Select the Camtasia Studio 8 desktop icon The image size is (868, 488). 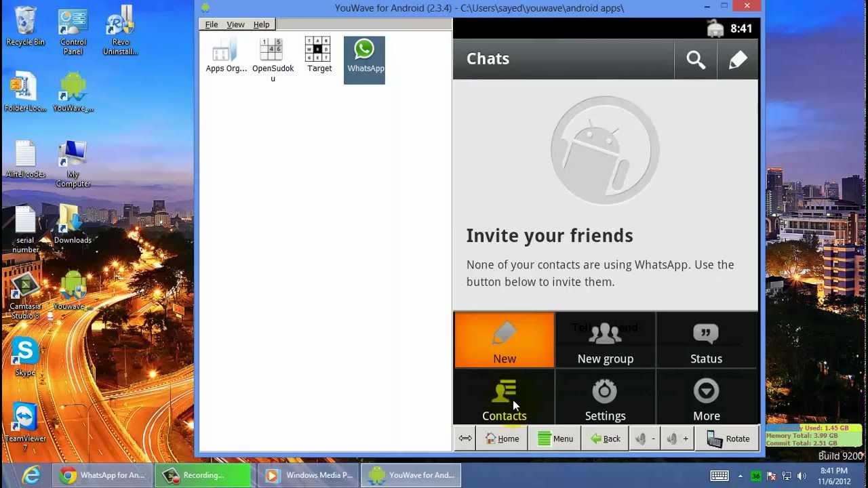pos(25,296)
